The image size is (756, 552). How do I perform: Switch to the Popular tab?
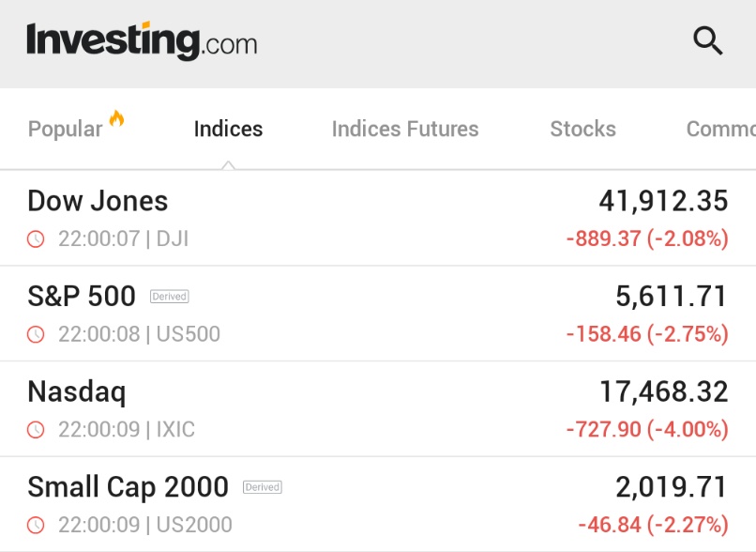65,129
